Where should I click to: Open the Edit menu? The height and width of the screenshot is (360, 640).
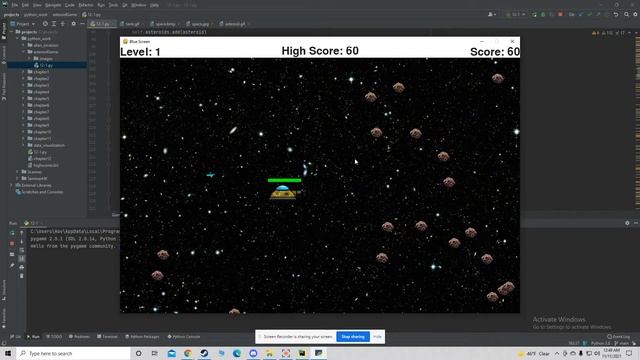click(x=25, y=5)
